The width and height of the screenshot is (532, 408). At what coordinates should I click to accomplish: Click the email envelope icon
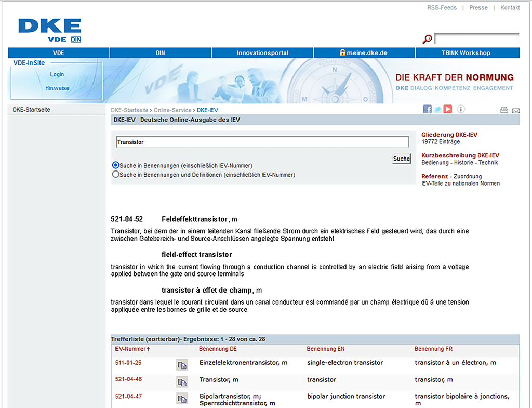pos(516,111)
